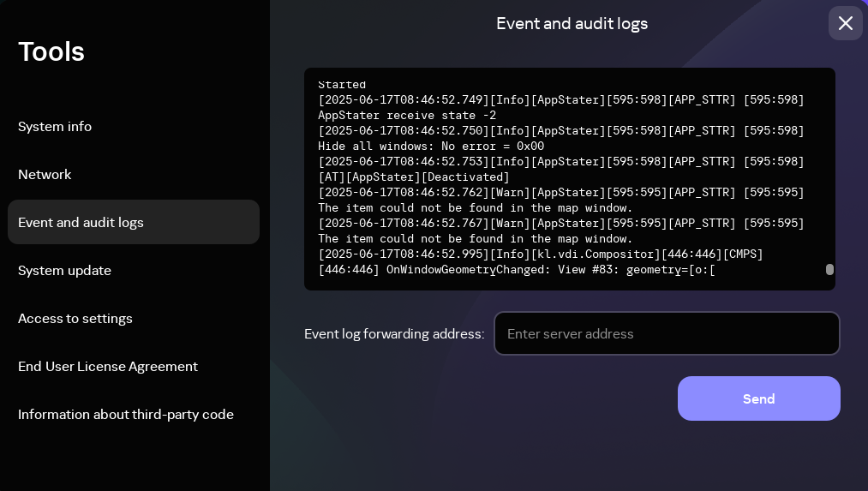Click the Event and audit logs page title
868x491 pixels.
[572, 24]
